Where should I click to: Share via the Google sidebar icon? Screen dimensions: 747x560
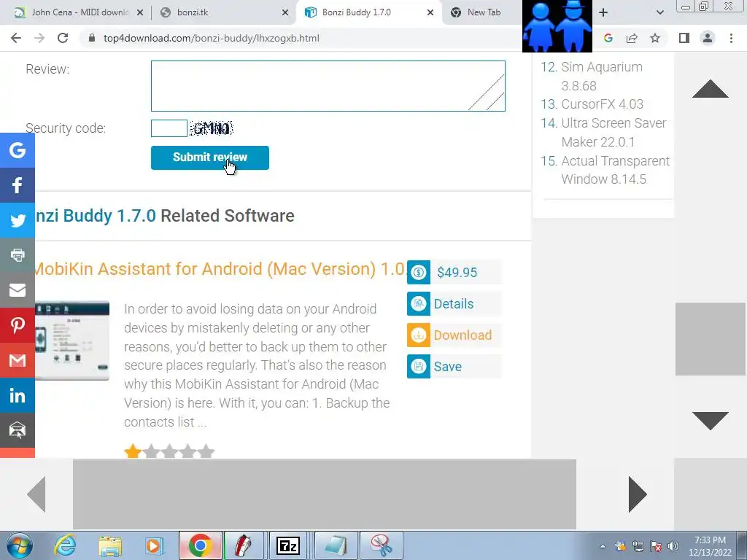point(18,150)
